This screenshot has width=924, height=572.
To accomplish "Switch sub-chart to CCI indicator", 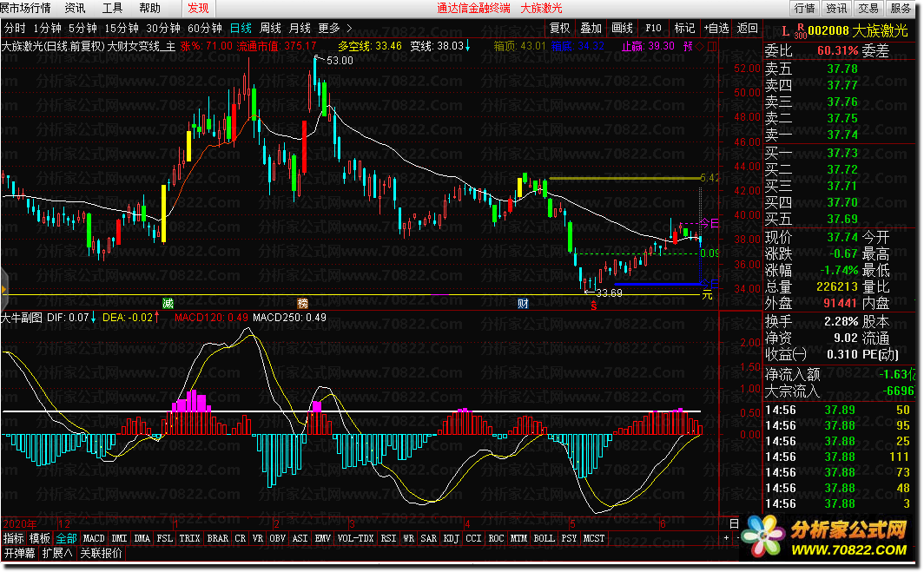I will (473, 538).
